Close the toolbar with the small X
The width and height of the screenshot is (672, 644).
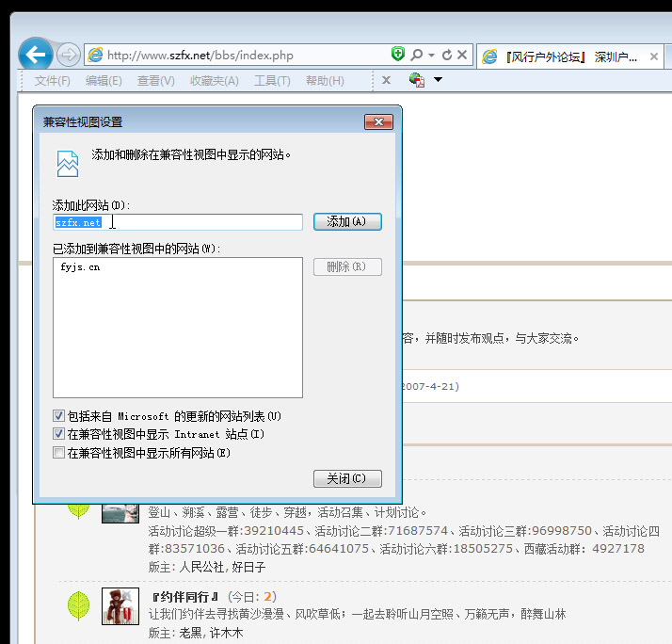click(386, 80)
